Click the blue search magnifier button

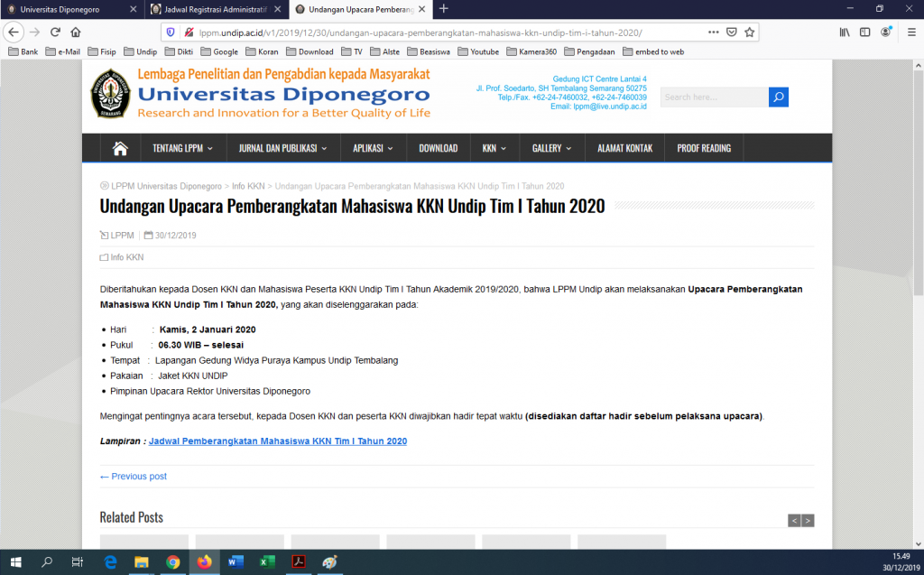point(779,97)
